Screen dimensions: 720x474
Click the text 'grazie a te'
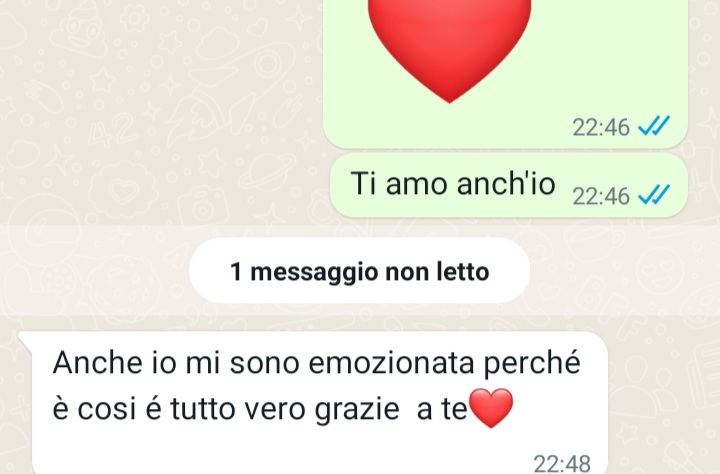click(x=391, y=410)
